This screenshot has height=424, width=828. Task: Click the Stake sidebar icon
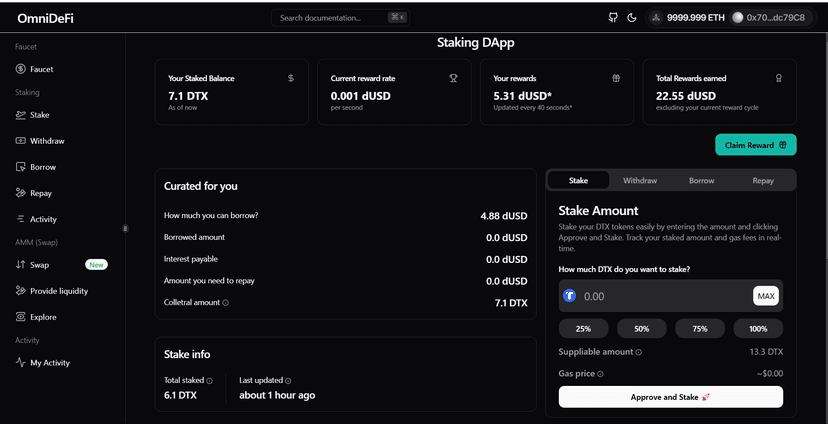21,115
